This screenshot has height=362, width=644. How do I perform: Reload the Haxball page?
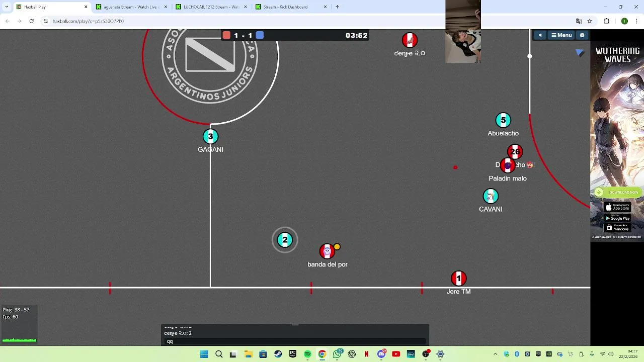(31, 21)
